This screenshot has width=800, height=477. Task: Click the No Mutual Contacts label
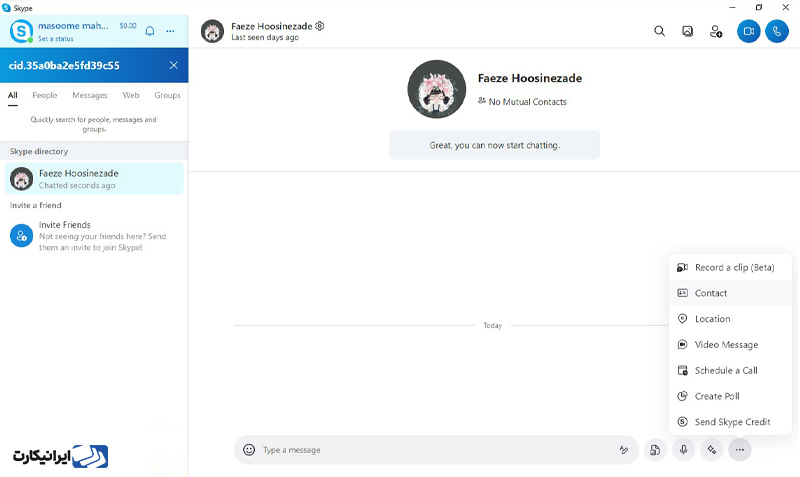(527, 102)
